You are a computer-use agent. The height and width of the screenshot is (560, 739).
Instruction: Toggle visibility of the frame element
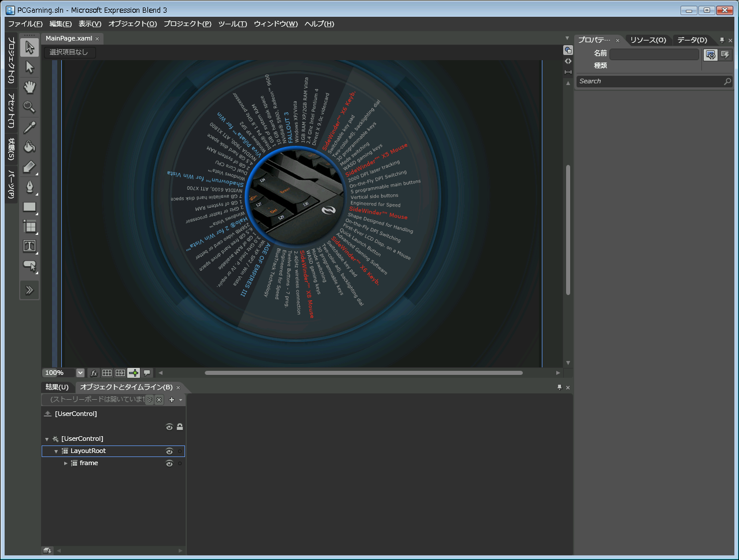pos(169,463)
